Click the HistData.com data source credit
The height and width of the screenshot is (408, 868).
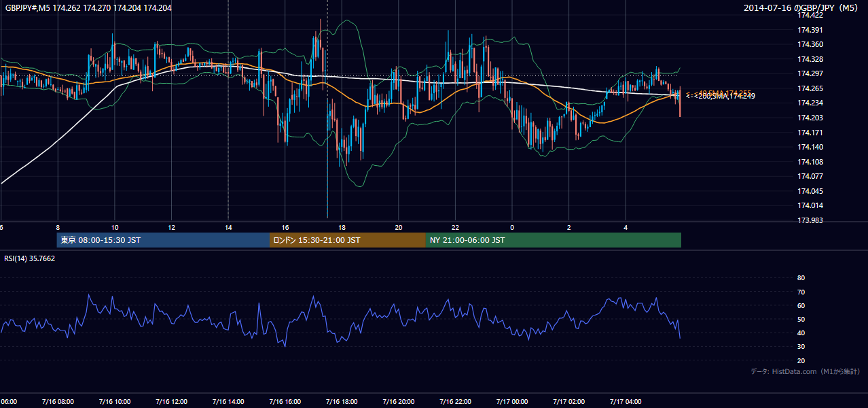[x=805, y=371]
